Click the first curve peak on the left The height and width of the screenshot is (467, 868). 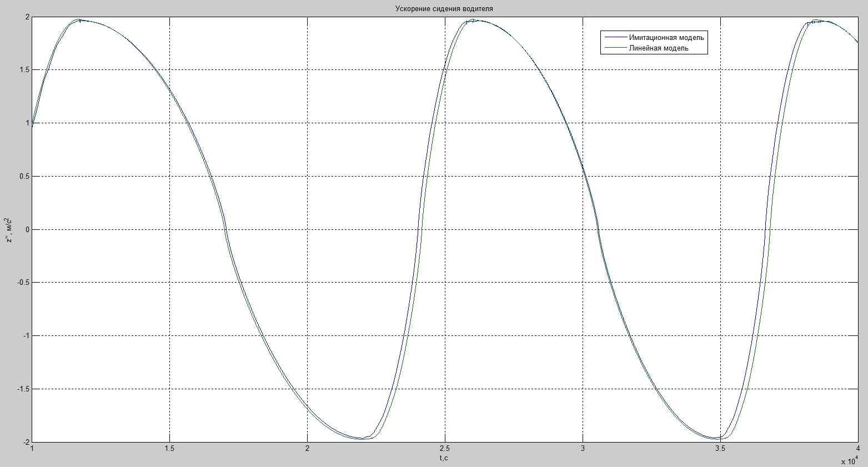tap(82, 21)
